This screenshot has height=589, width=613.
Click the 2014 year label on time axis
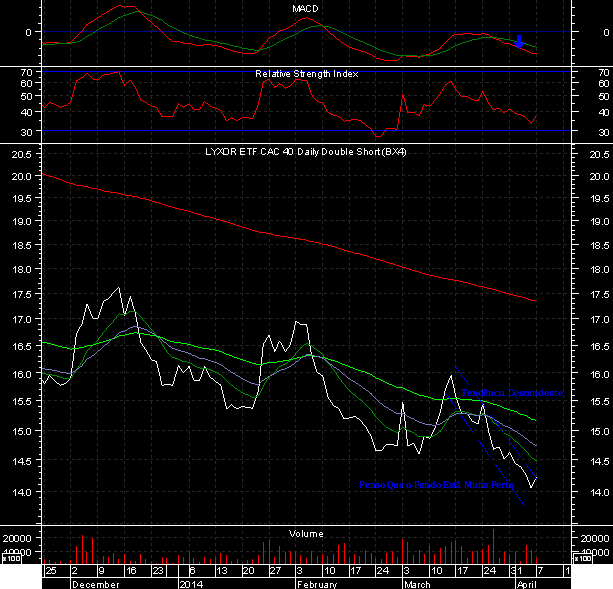(x=191, y=584)
